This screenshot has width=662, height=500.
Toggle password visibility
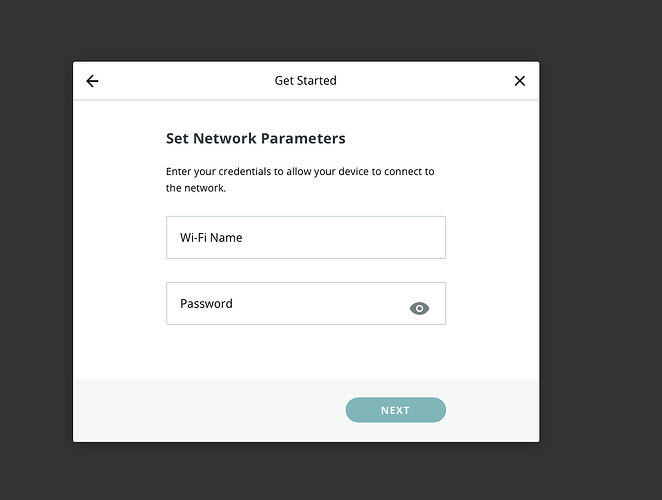click(x=420, y=309)
